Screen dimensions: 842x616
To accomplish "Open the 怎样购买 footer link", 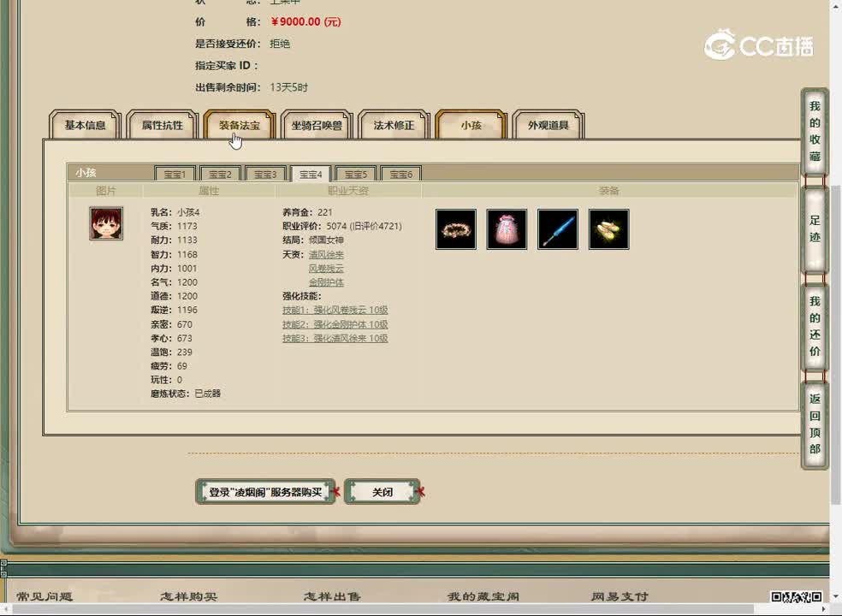I will pyautogui.click(x=188, y=596).
